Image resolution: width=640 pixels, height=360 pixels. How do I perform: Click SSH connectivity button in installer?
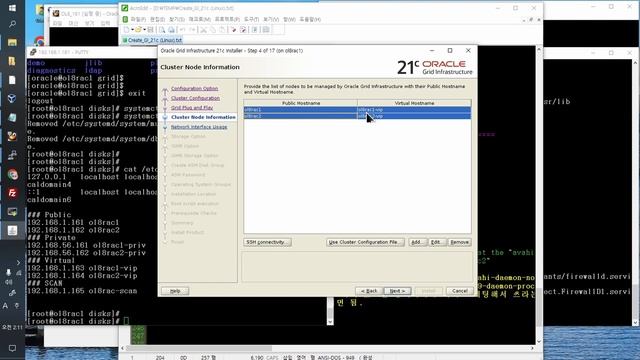[x=267, y=242]
